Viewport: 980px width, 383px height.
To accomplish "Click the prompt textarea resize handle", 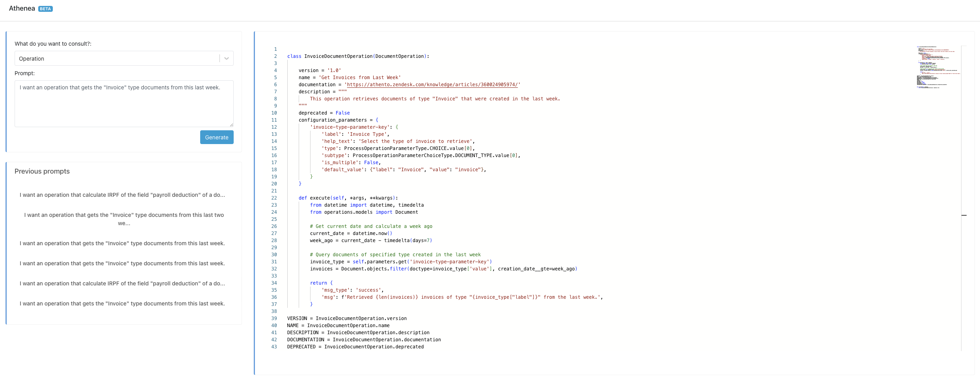I will pyautogui.click(x=231, y=125).
